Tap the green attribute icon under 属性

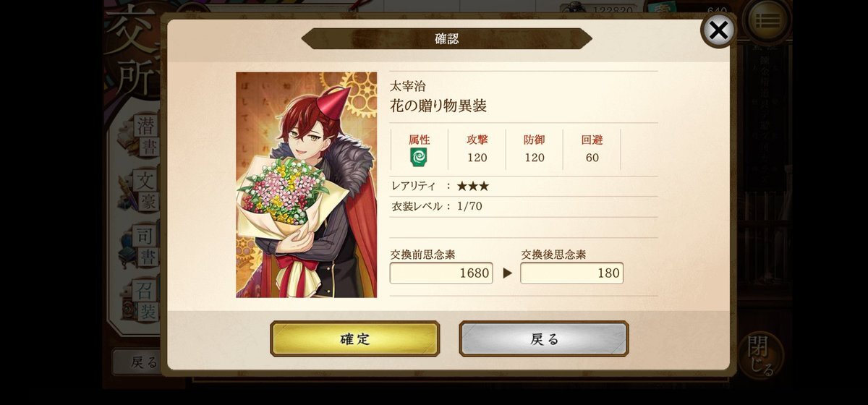pos(419,158)
